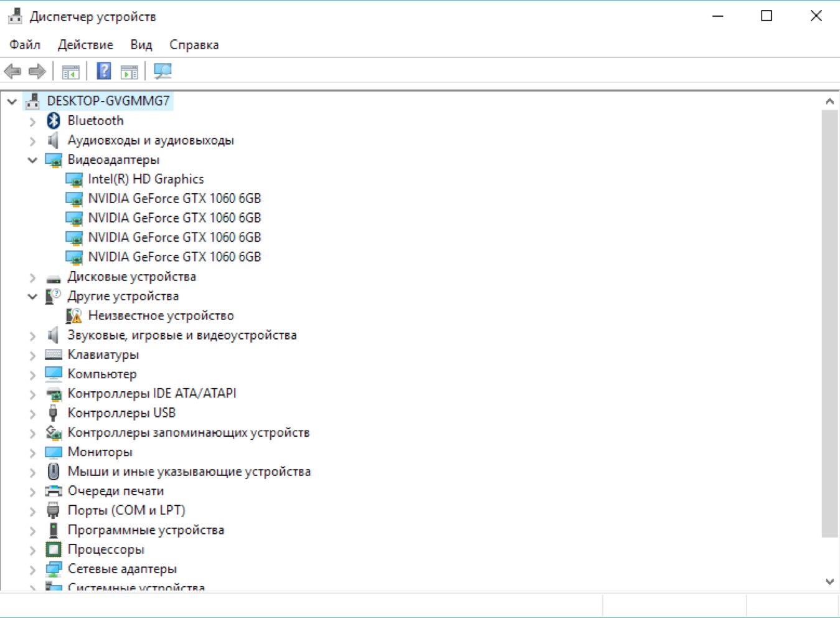Click the USB plug icon next to Контроллеры USB

pyautogui.click(x=54, y=413)
